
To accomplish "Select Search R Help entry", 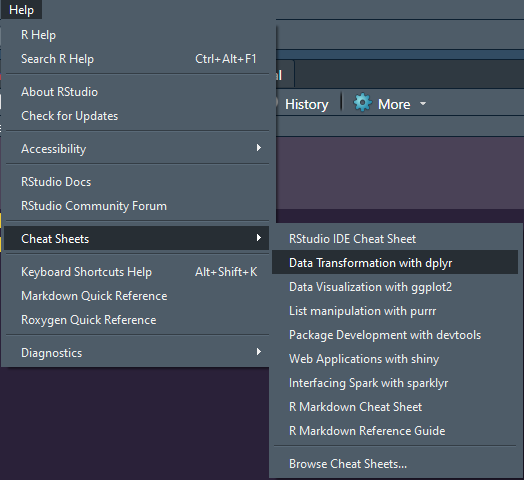I will pyautogui.click(x=137, y=59).
